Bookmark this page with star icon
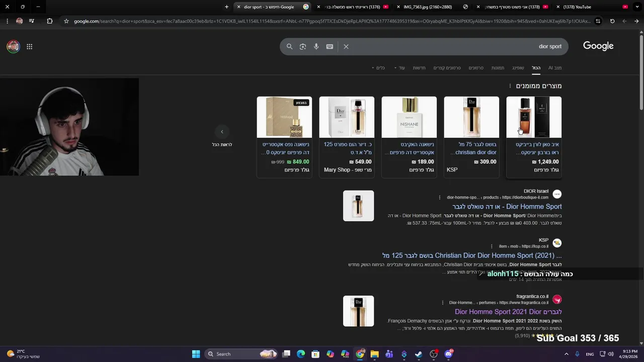The width and height of the screenshot is (644, 362). pos(66,21)
